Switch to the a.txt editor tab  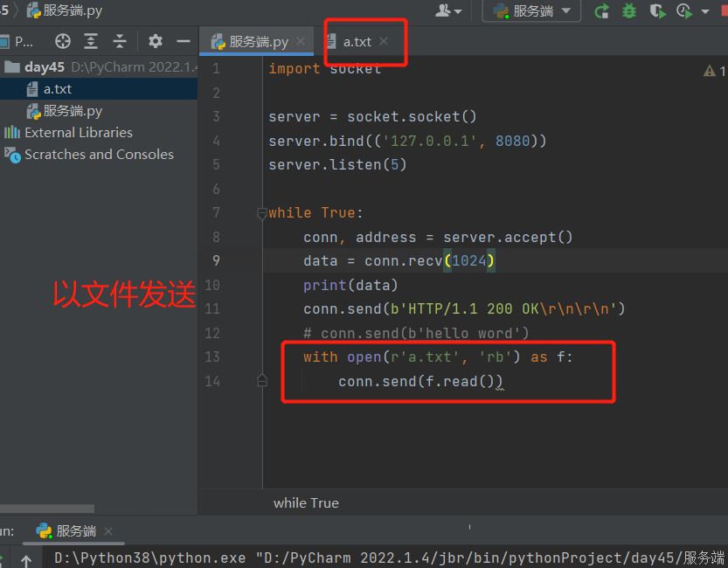(x=357, y=42)
